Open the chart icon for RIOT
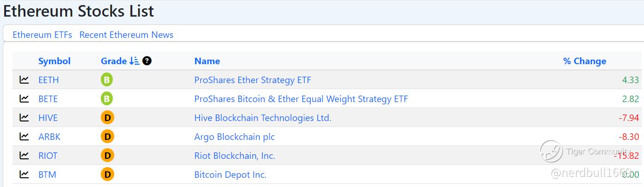The width and height of the screenshot is (644, 187). pyautogui.click(x=24, y=156)
